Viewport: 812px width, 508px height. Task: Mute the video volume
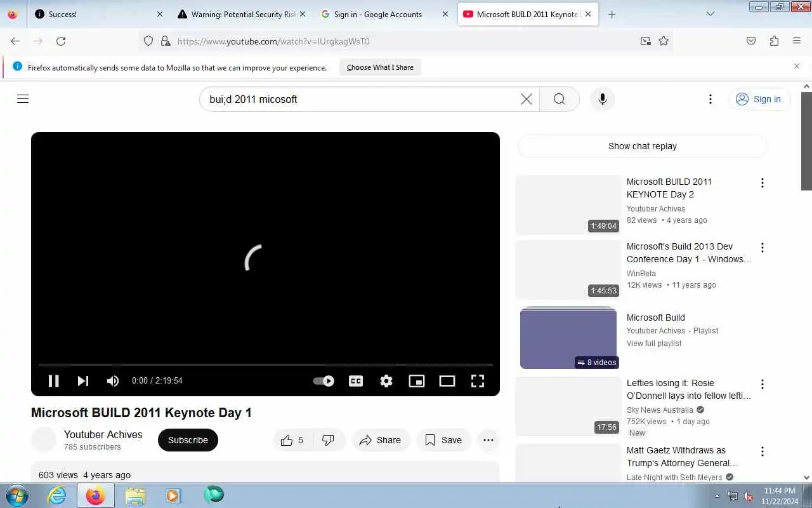(x=113, y=380)
